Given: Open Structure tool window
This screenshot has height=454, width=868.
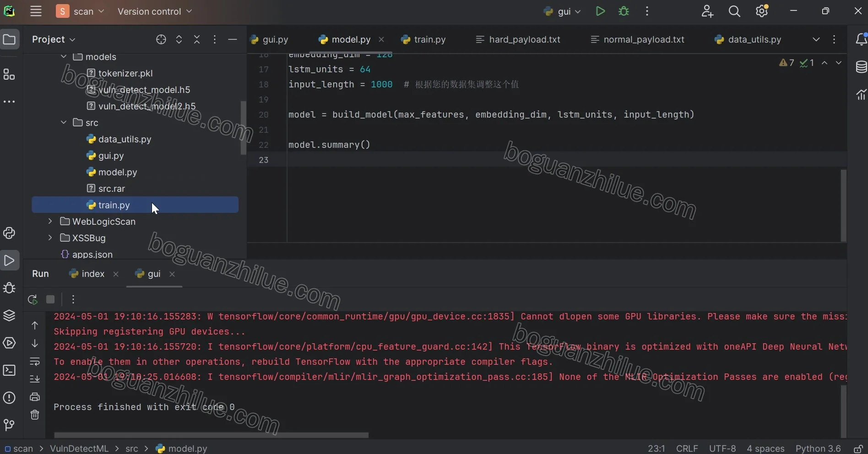Looking at the screenshot, I should (x=9, y=74).
